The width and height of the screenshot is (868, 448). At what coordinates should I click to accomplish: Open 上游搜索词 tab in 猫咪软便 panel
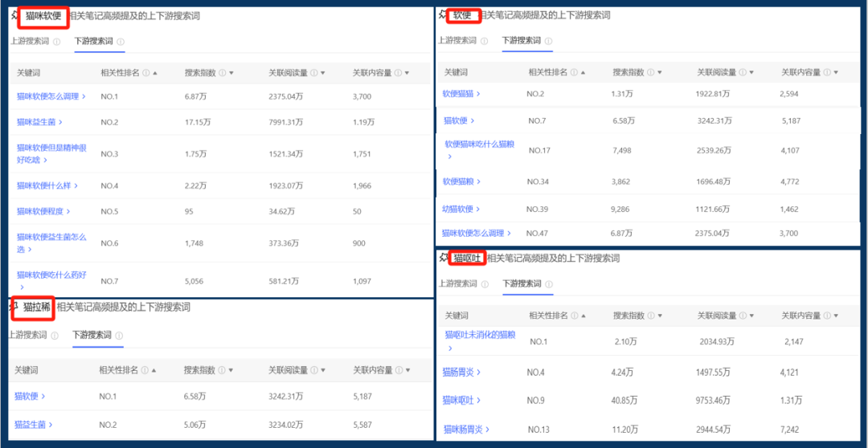click(x=30, y=42)
